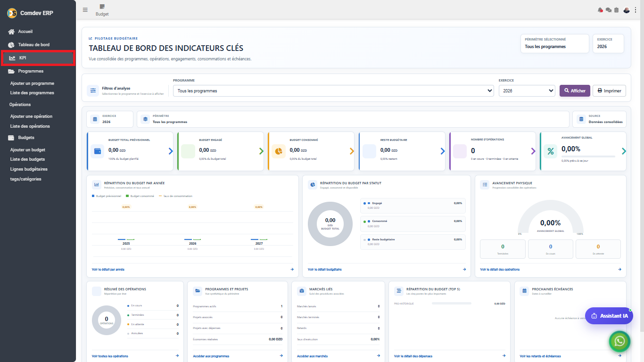Image resolution: width=644 pixels, height=362 pixels.
Task: Expand Budget total prévisionnel card arrow
Action: (x=171, y=151)
